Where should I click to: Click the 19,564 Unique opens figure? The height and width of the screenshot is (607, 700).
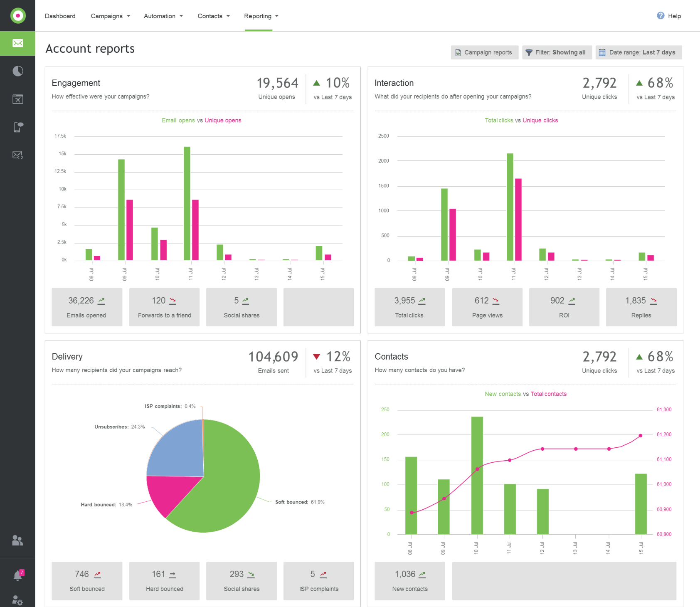(x=277, y=83)
